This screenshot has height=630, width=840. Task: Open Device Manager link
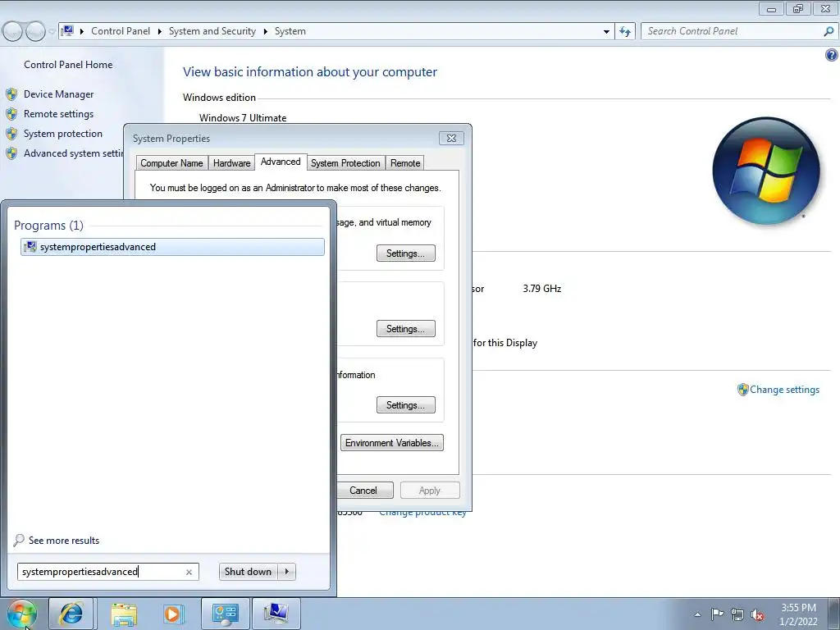(58, 94)
